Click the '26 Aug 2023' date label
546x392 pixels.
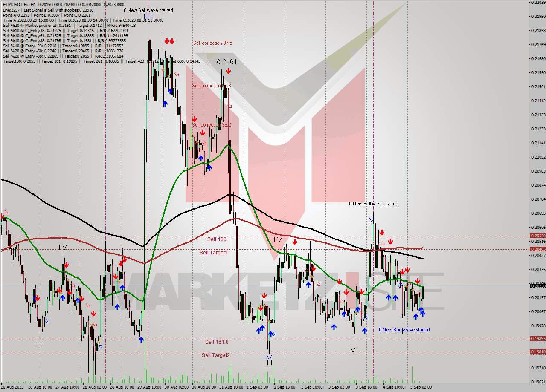coord(13,387)
